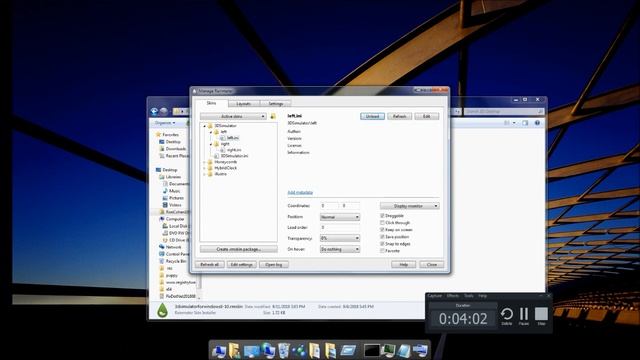
Task: Open the Transparency dropdown
Action: click(x=340, y=238)
